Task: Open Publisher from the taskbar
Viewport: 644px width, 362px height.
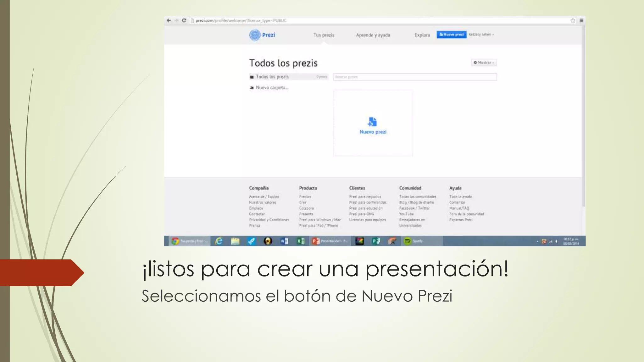Action: pyautogui.click(x=376, y=241)
